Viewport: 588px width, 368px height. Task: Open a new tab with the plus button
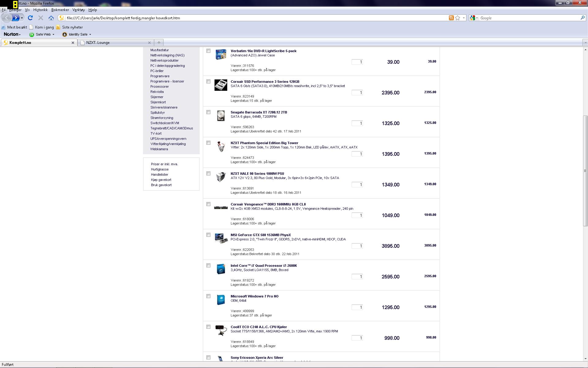coord(159,43)
